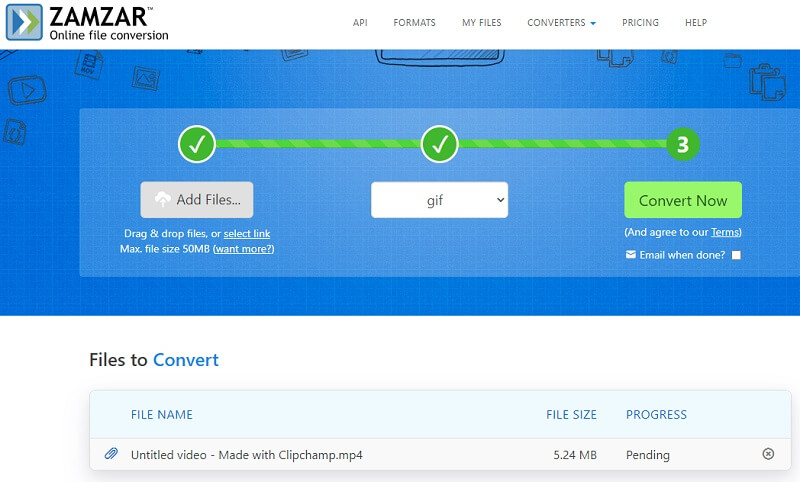Click the envelope icon near Email when done

pos(630,255)
